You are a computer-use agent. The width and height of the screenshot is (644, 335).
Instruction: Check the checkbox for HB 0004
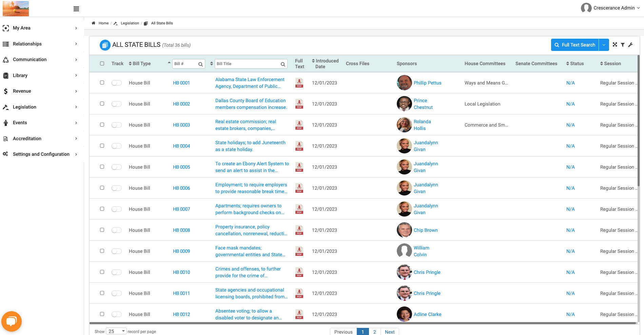pos(102,146)
